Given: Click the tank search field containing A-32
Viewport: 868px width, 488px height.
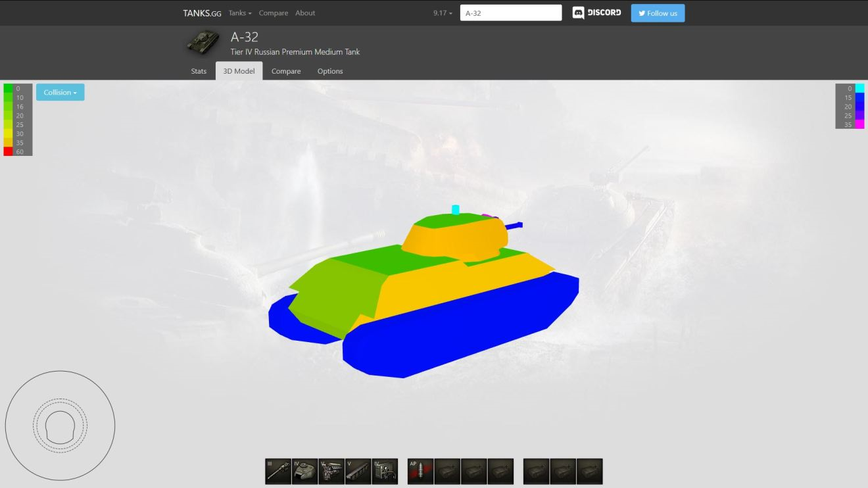Looking at the screenshot, I should pos(511,13).
